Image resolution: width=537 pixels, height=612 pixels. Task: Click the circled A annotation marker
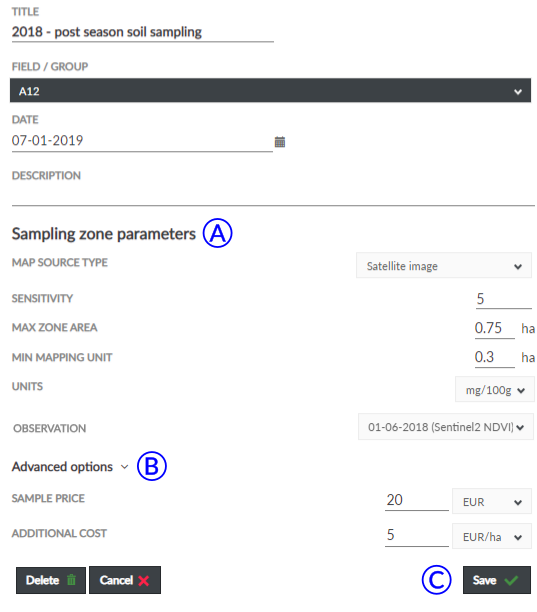tap(217, 233)
